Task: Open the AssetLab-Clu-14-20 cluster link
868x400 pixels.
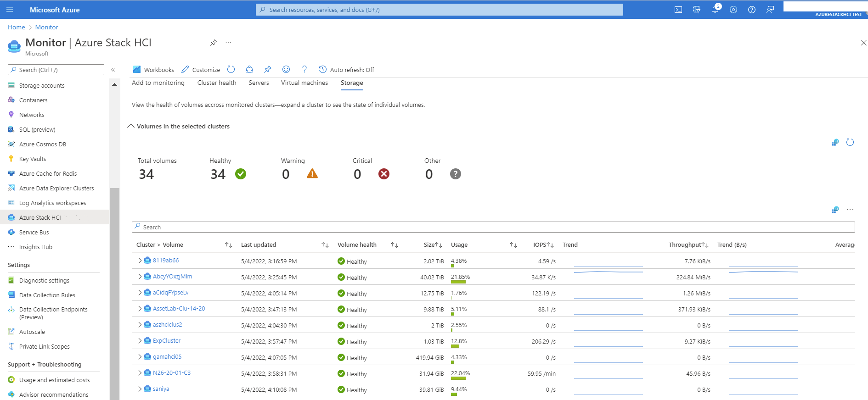Action: (x=179, y=308)
